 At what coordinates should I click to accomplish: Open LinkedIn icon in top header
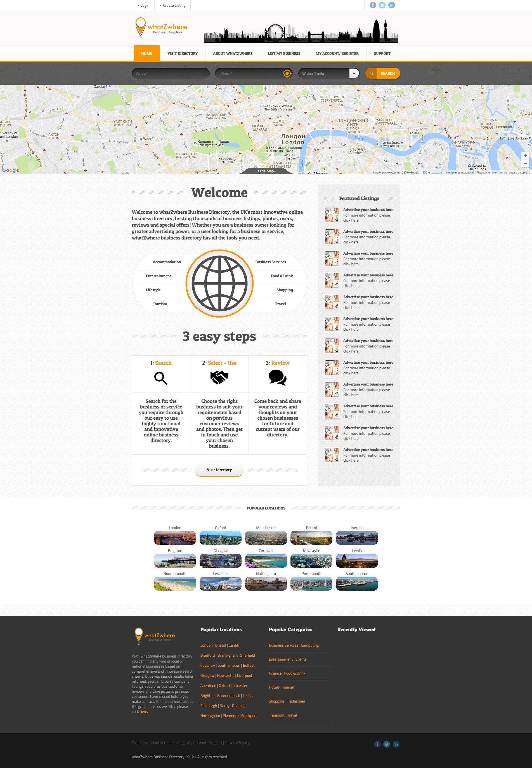coord(391,5)
